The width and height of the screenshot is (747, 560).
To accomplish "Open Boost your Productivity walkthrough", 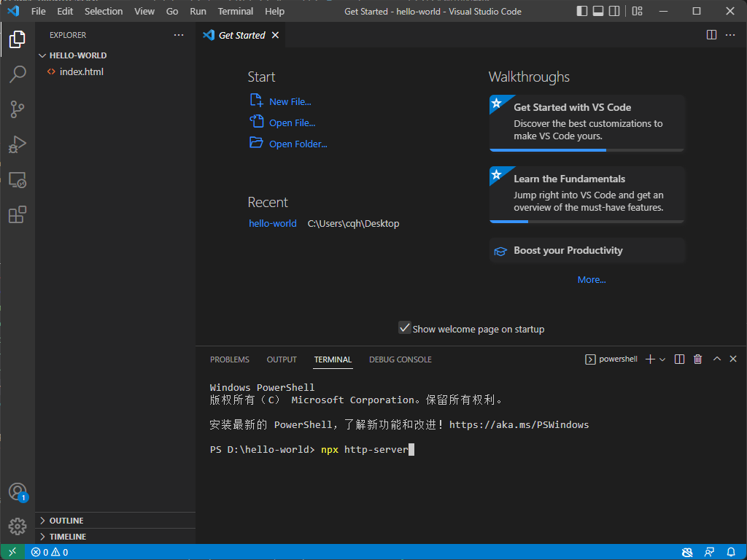I will 587,251.
